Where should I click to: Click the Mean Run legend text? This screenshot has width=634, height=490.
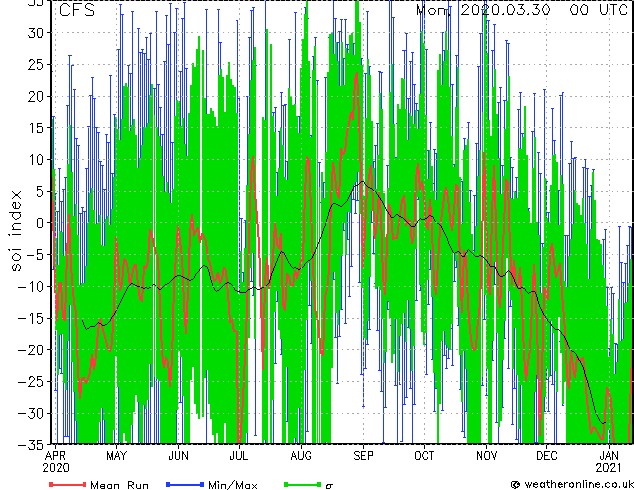click(x=119, y=485)
